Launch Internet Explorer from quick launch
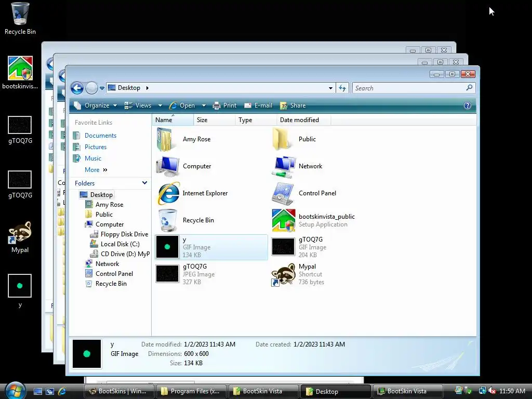 (x=62, y=391)
